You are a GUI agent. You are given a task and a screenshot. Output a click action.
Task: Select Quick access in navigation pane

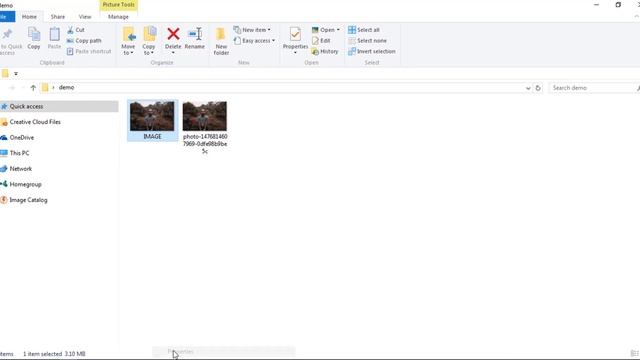(x=59, y=107)
